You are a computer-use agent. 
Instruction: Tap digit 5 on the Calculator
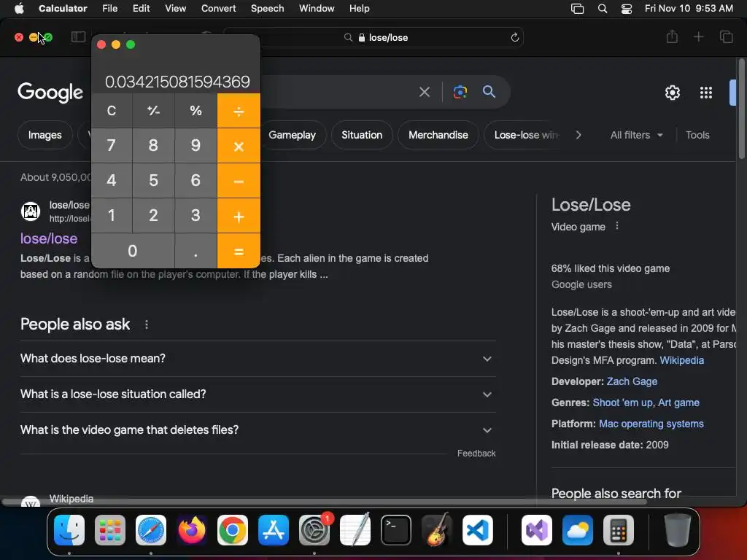tap(153, 181)
